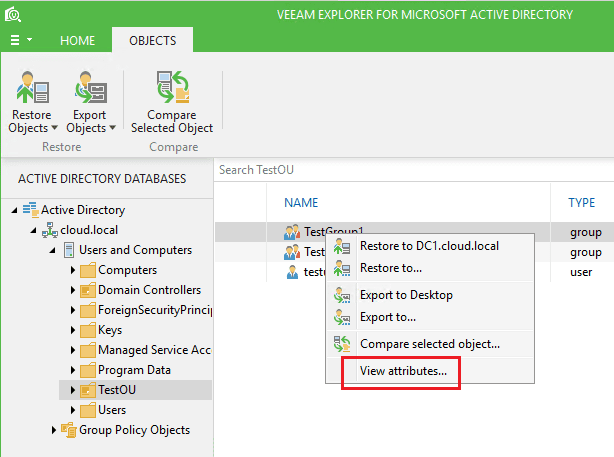
Task: Click the TestGroup1 group icon
Action: tap(292, 232)
